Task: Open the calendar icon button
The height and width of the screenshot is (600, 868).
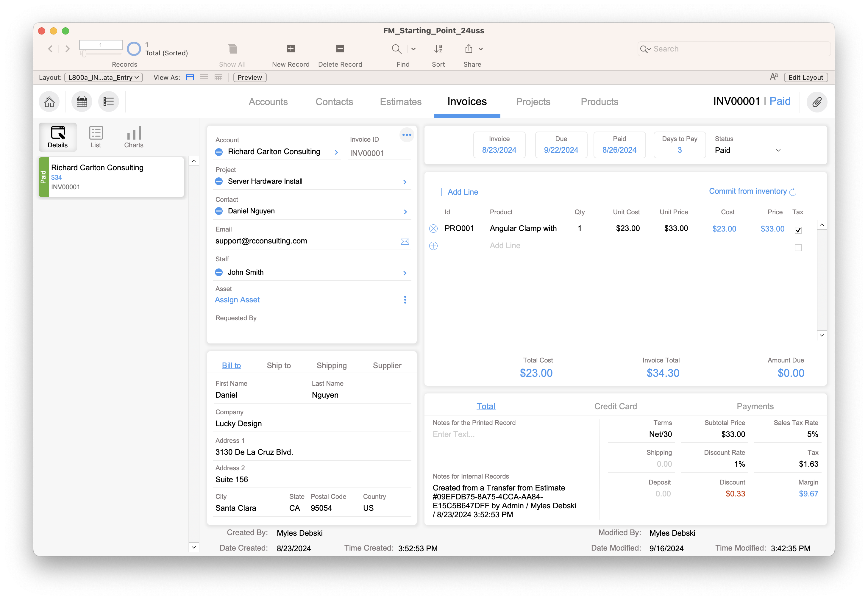Action: (82, 101)
